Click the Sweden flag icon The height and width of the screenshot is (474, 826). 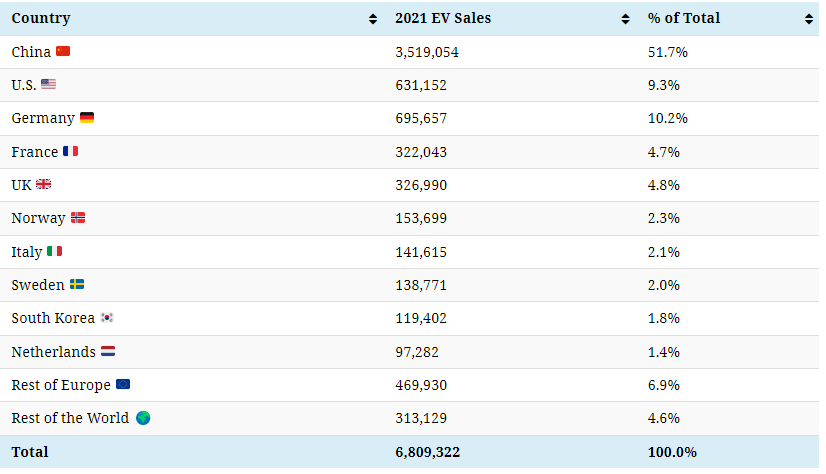click(x=77, y=285)
